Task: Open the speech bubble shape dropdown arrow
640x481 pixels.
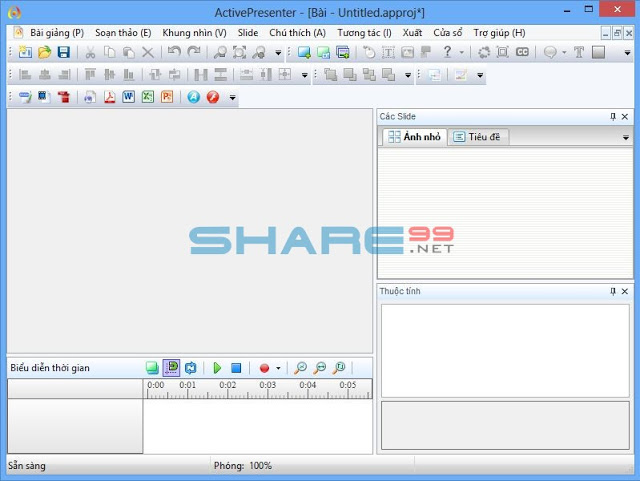Action: pos(564,52)
